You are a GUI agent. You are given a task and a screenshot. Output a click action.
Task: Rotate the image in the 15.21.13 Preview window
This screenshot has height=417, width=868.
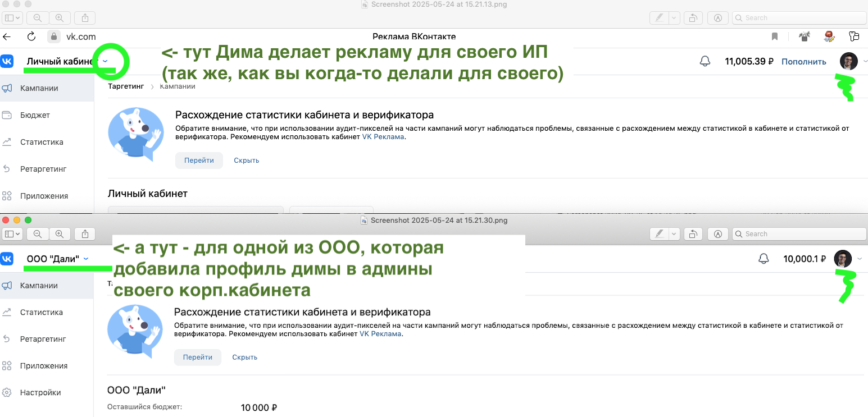click(693, 18)
